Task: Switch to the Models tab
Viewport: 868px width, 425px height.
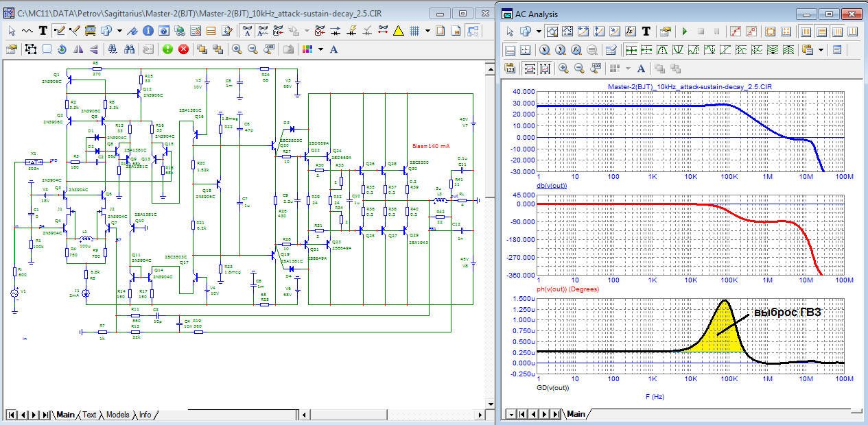Action: coord(117,415)
